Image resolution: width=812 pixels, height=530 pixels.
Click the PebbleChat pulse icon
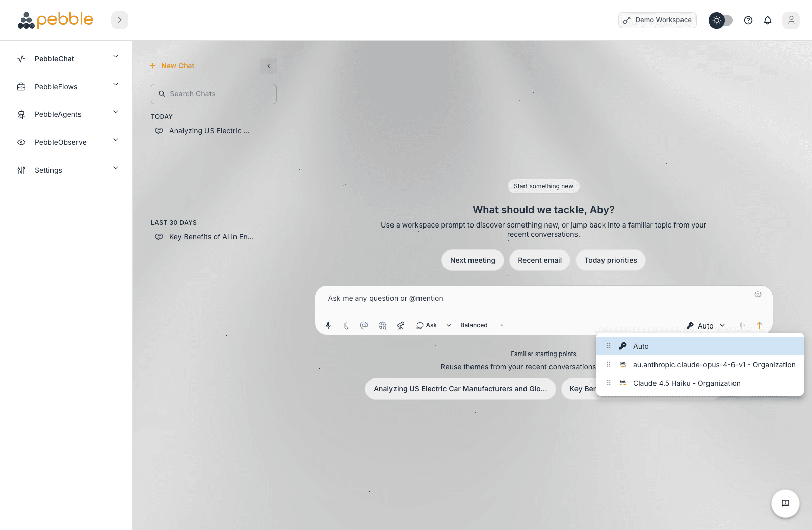click(21, 59)
